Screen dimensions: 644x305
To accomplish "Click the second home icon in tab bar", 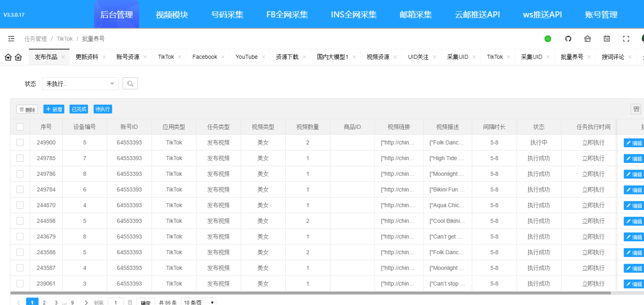I will [18, 57].
